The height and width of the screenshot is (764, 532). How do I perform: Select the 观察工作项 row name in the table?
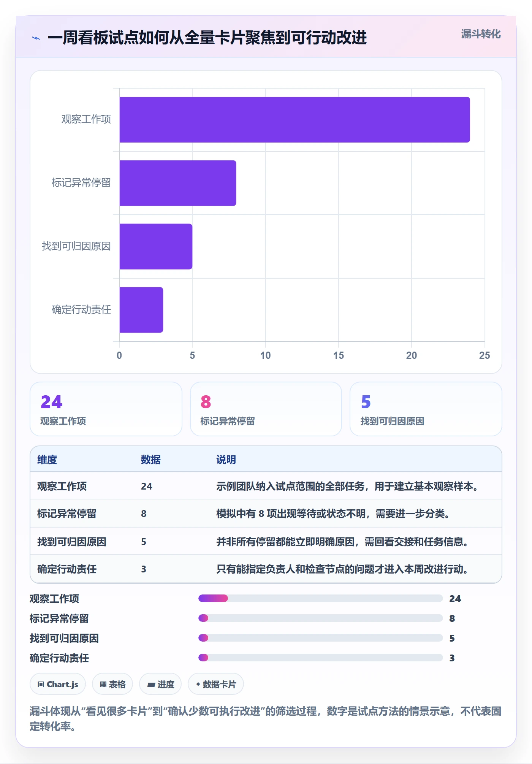pyautogui.click(x=62, y=486)
